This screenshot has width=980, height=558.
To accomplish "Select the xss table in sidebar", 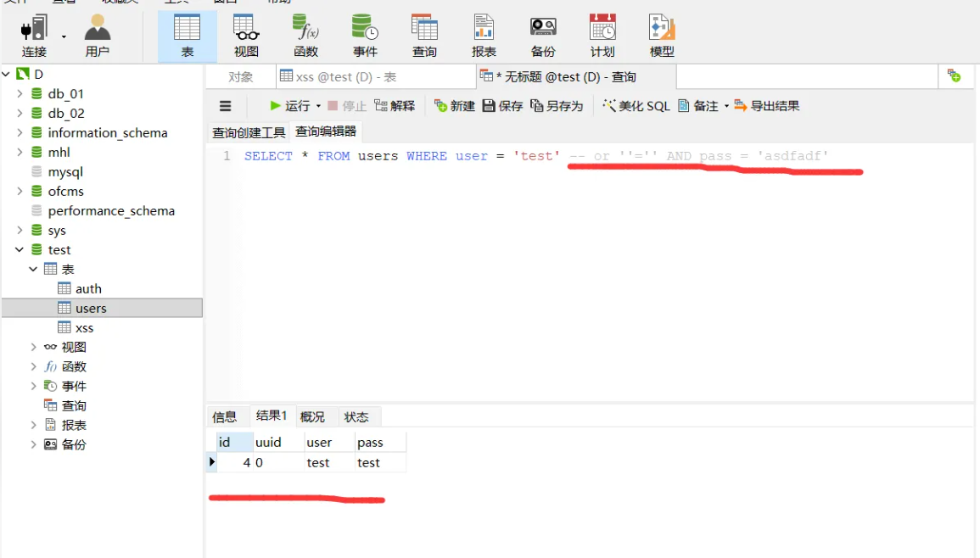I will [85, 327].
